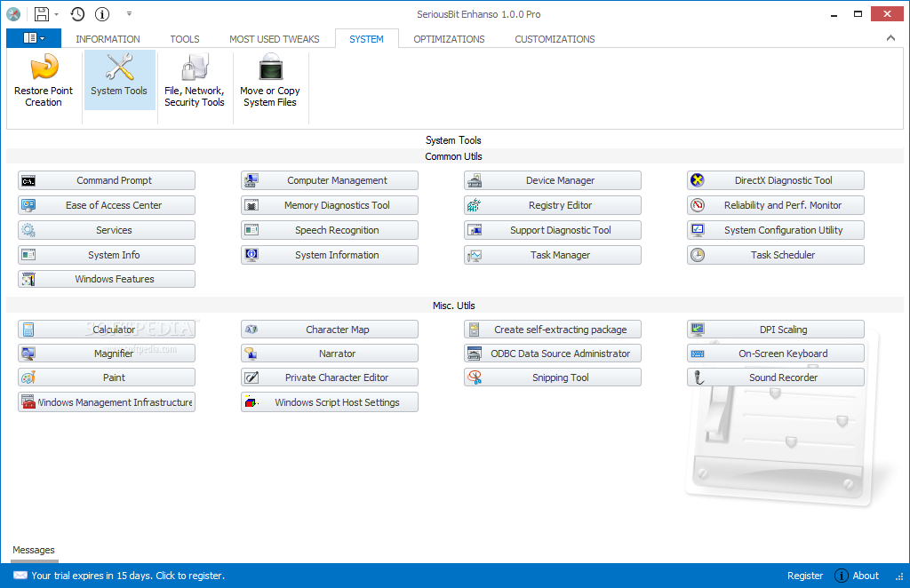The width and height of the screenshot is (910, 588).
Task: Click the DirectX Diagnostic Tool icon
Action: (698, 180)
